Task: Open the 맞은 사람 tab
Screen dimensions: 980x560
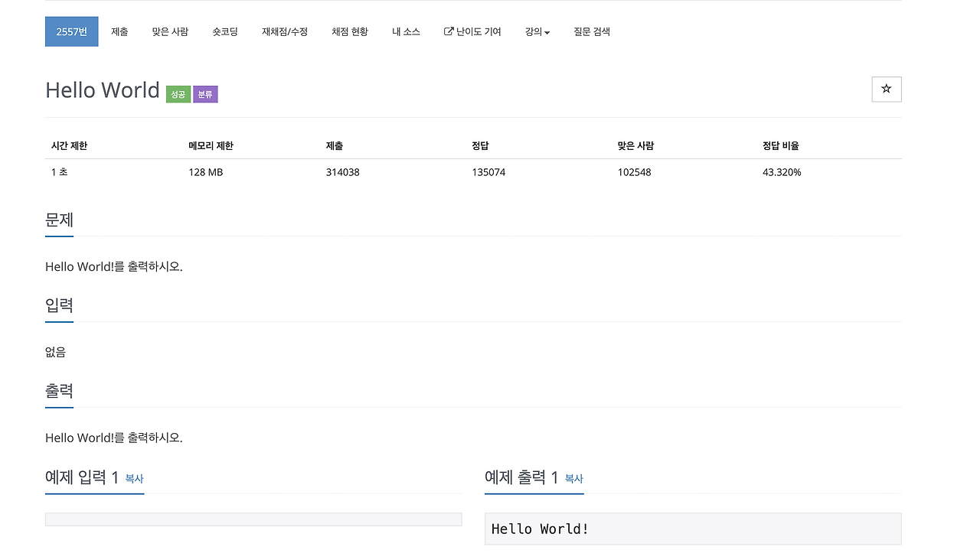Action: (170, 31)
